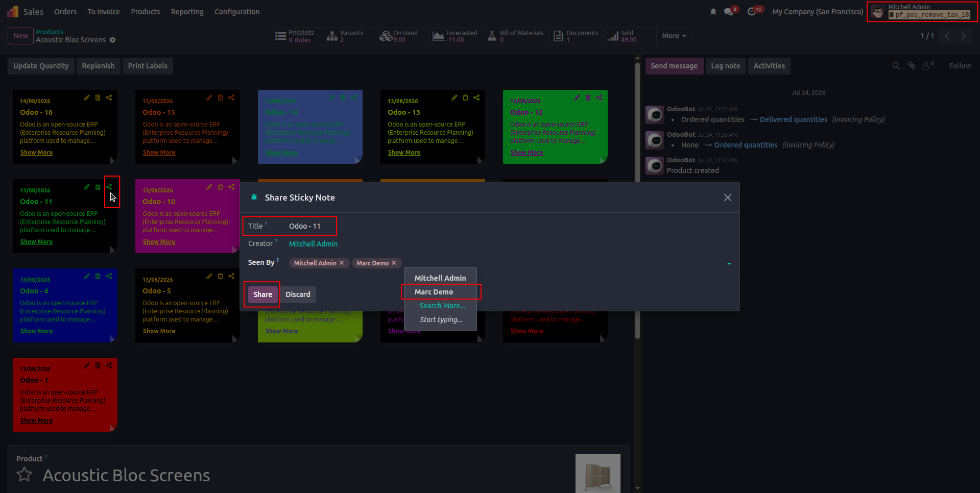Open the conversations chat icon in top bar
The image size is (980, 493).
tap(729, 12)
